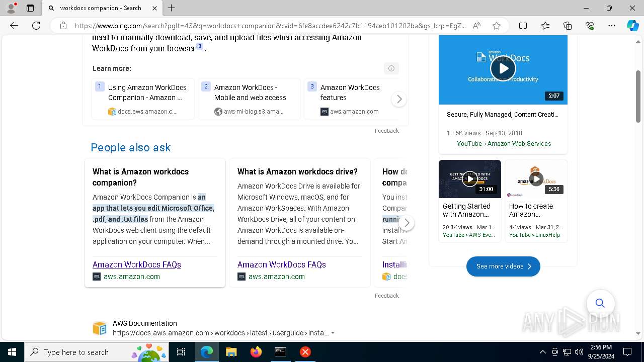644x362 pixels.
Task: Close the workdocs companion tab
Action: click(154, 8)
